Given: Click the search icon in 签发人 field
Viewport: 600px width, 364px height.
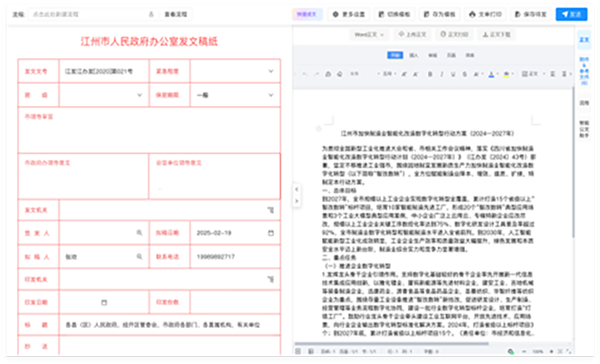Looking at the screenshot, I should click(139, 233).
